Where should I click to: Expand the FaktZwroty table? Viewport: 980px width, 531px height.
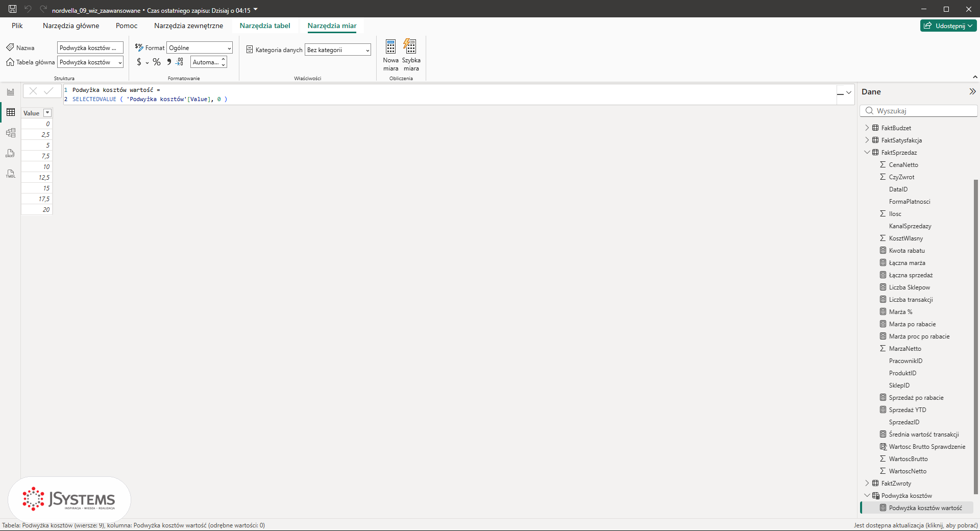pos(867,483)
